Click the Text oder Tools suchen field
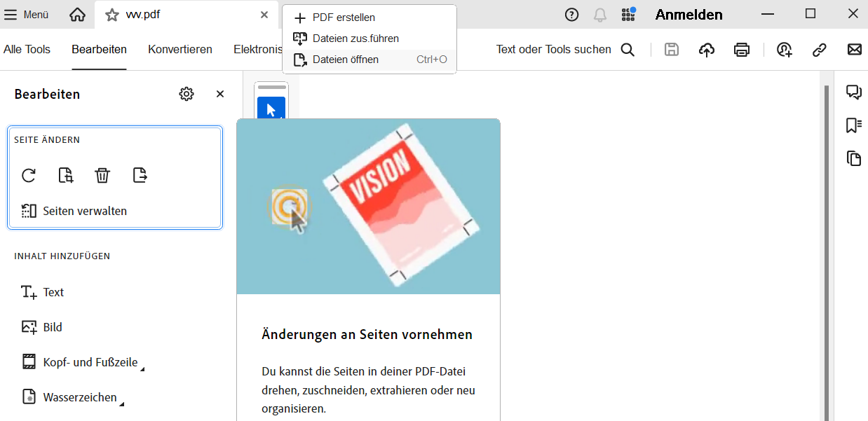Viewport: 868px width, 421px height. click(x=553, y=50)
